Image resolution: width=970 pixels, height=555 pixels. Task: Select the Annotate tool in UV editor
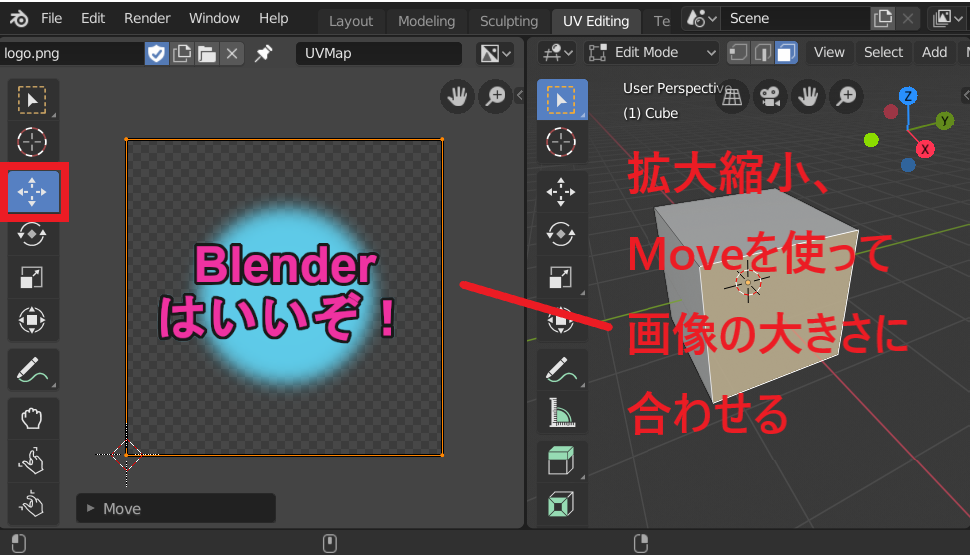[x=32, y=370]
